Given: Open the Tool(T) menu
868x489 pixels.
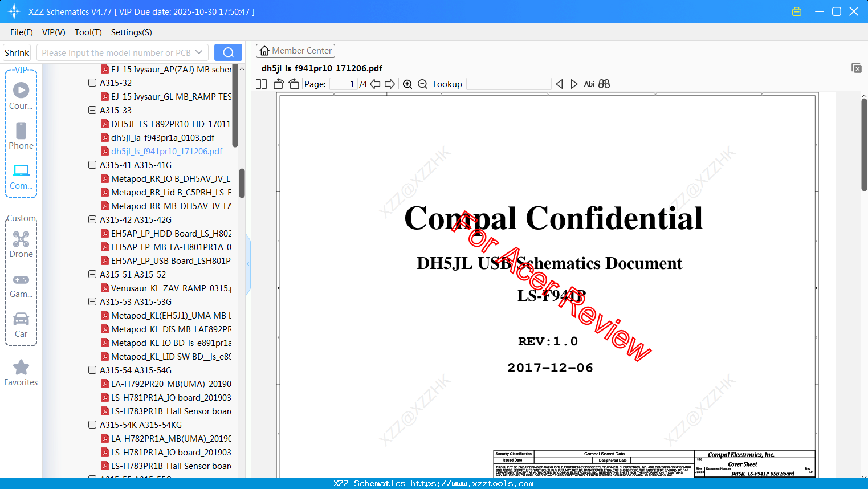Looking at the screenshot, I should [88, 32].
